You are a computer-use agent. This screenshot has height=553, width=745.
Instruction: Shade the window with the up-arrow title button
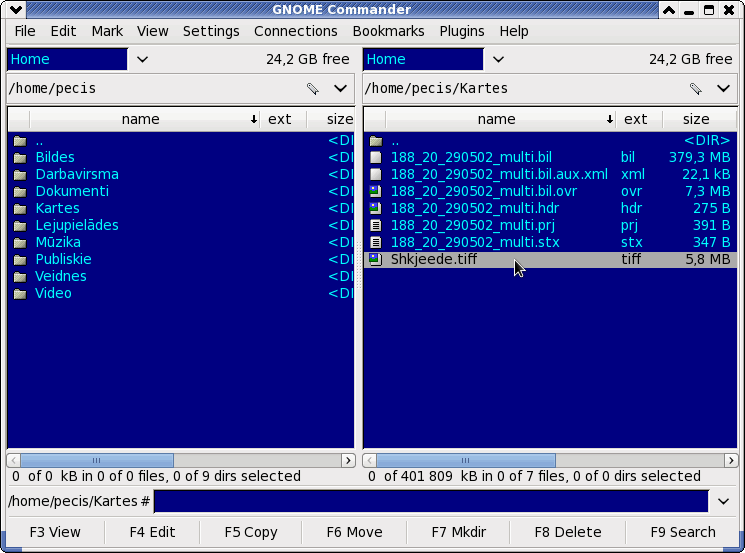[x=669, y=10]
